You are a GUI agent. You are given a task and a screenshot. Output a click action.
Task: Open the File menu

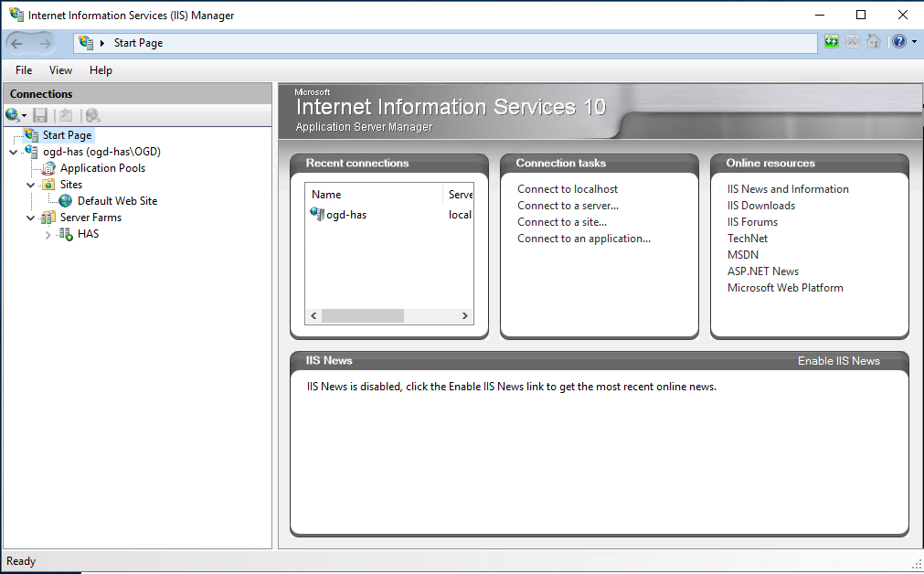click(23, 70)
